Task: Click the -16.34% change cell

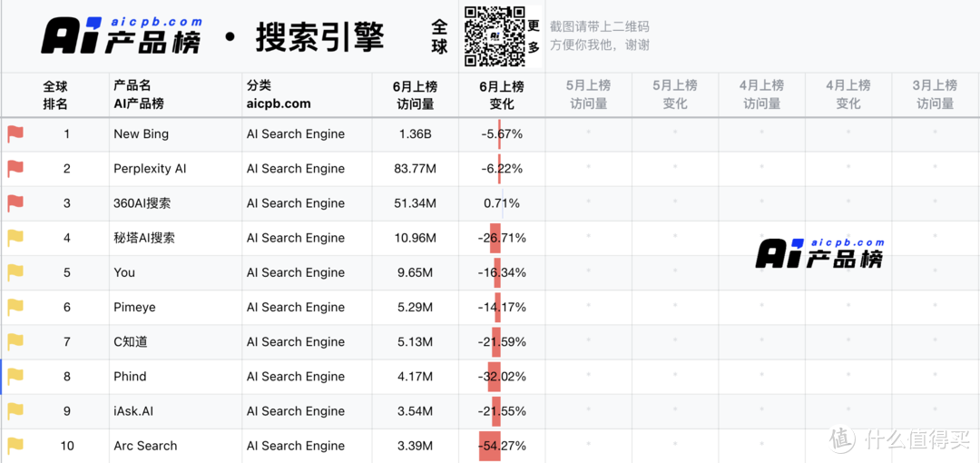Action: point(502,272)
